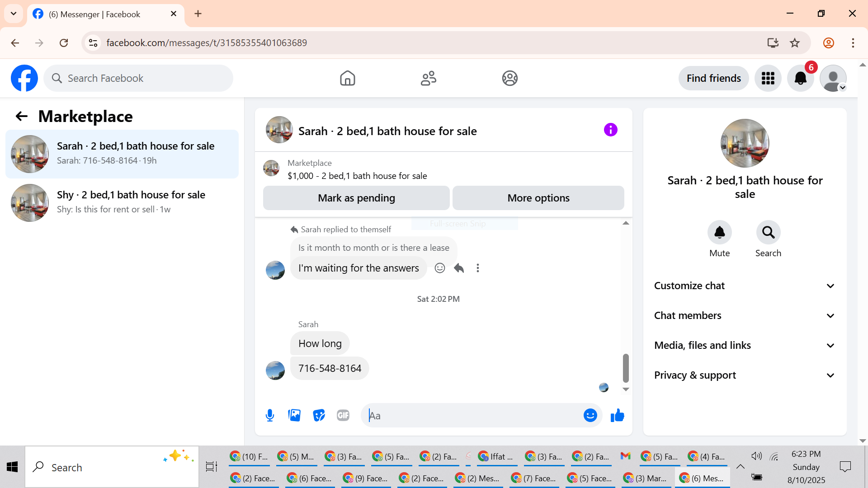
Task: Click the purple conversation info icon
Action: pyautogui.click(x=610, y=130)
